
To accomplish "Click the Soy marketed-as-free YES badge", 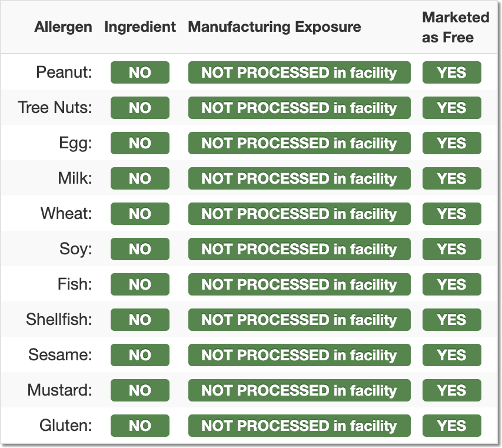I will [451, 249].
